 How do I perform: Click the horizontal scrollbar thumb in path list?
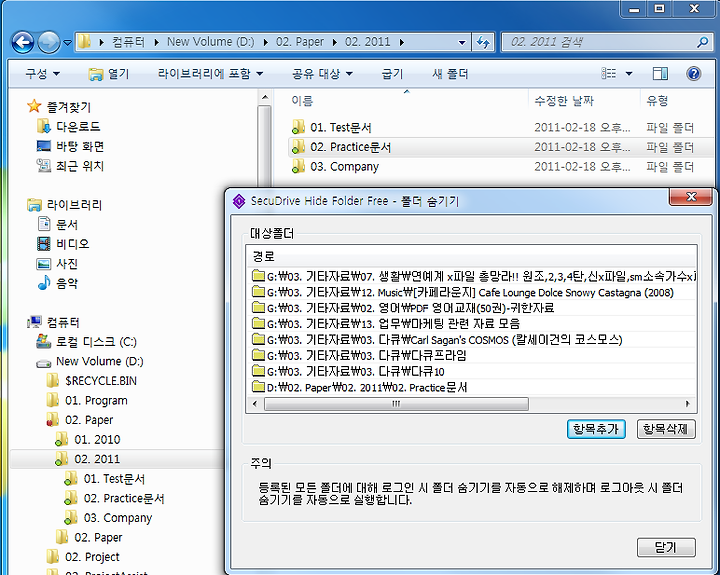(396, 404)
